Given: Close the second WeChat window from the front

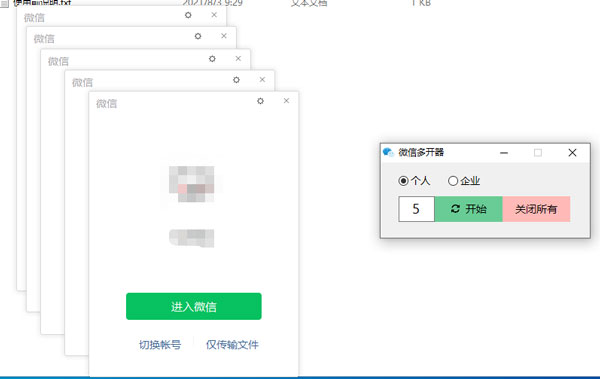Looking at the screenshot, I should (x=262, y=79).
